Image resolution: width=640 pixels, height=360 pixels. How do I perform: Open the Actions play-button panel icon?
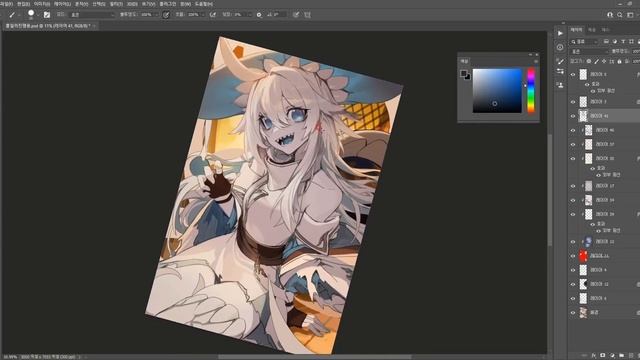pyautogui.click(x=560, y=33)
